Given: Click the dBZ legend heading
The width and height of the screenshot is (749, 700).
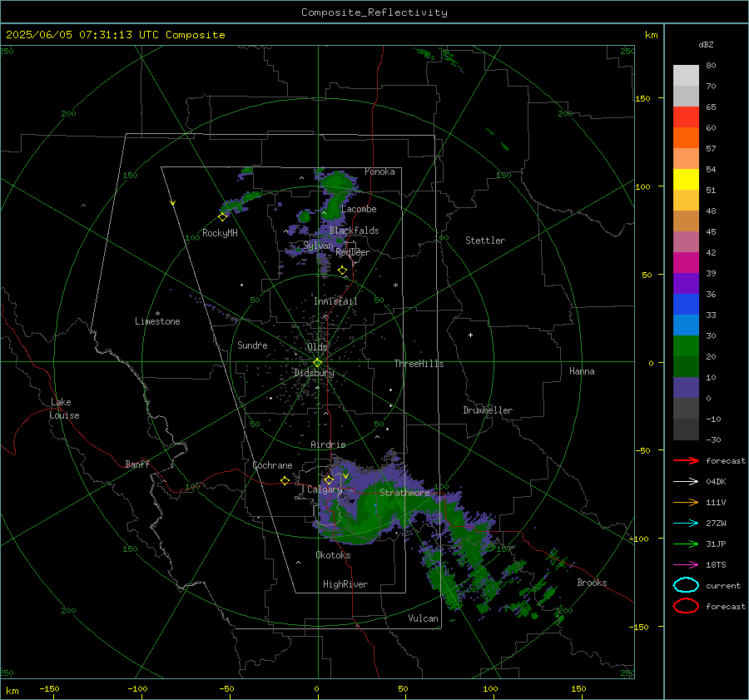Looking at the screenshot, I should point(706,44).
